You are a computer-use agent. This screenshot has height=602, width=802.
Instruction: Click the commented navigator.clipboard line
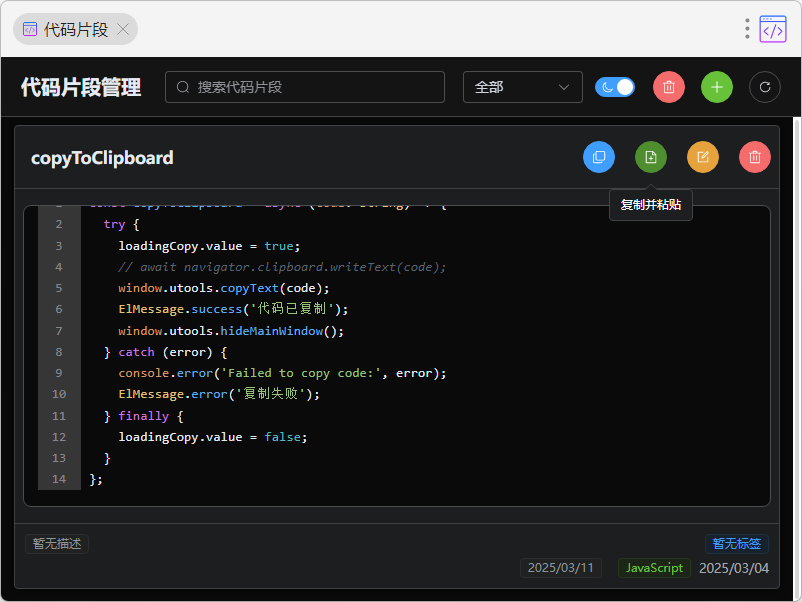(x=282, y=267)
